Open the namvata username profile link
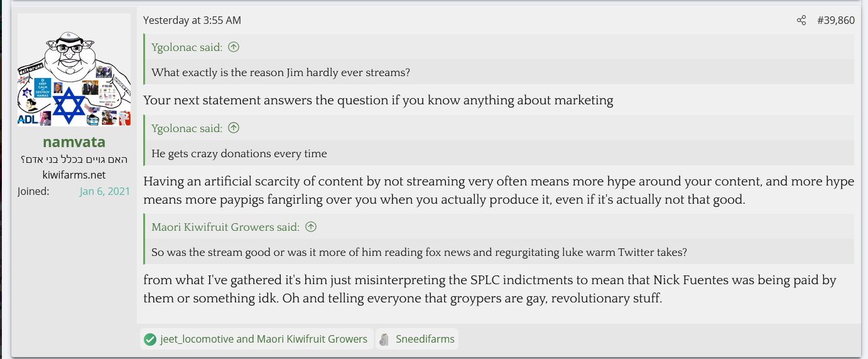Viewport: 868px width, 359px height. (x=74, y=142)
